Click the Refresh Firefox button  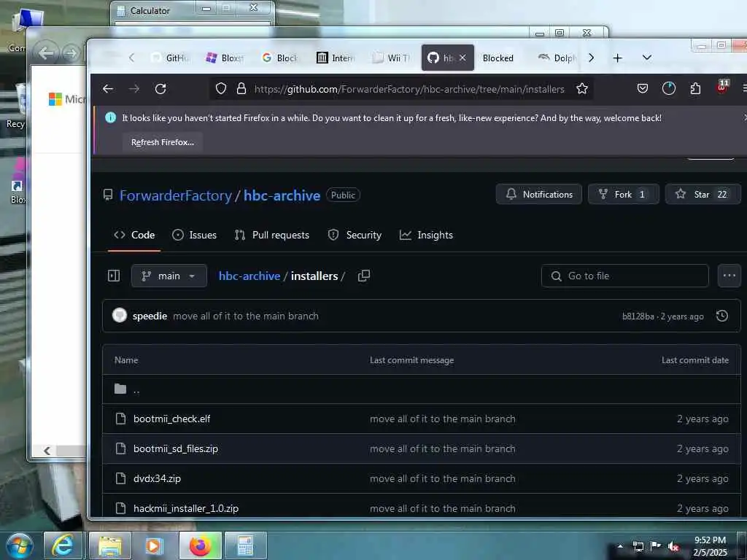163,142
